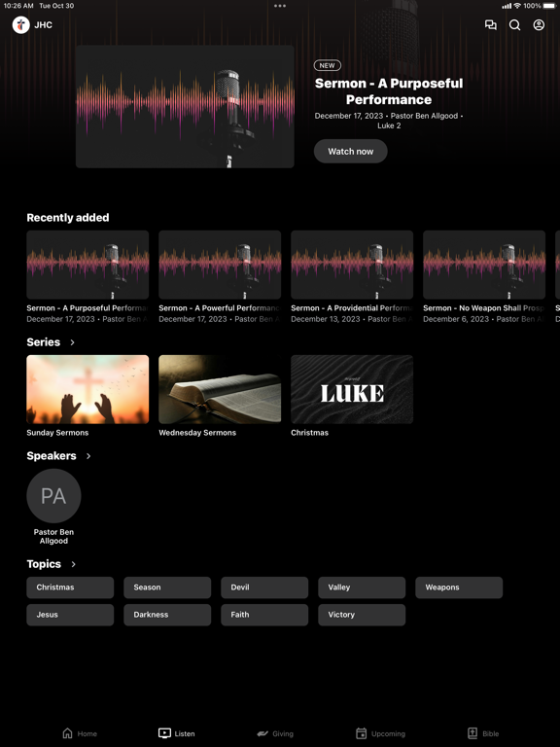The height and width of the screenshot is (747, 560).
Task: Open the Upcoming tab
Action: coord(380,733)
